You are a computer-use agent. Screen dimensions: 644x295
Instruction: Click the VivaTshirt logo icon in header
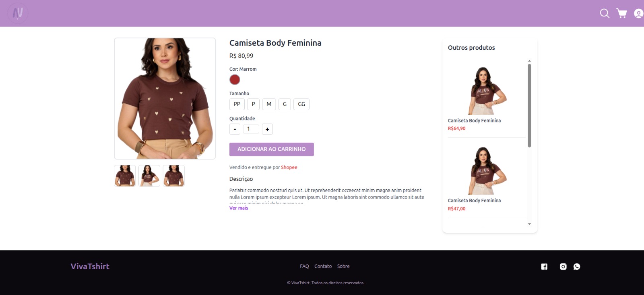point(18,13)
